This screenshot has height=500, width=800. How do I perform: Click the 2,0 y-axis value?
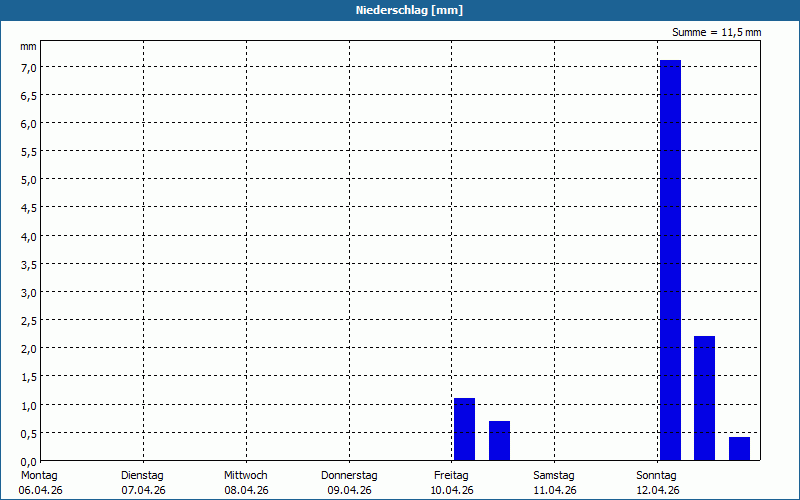(x=28, y=349)
